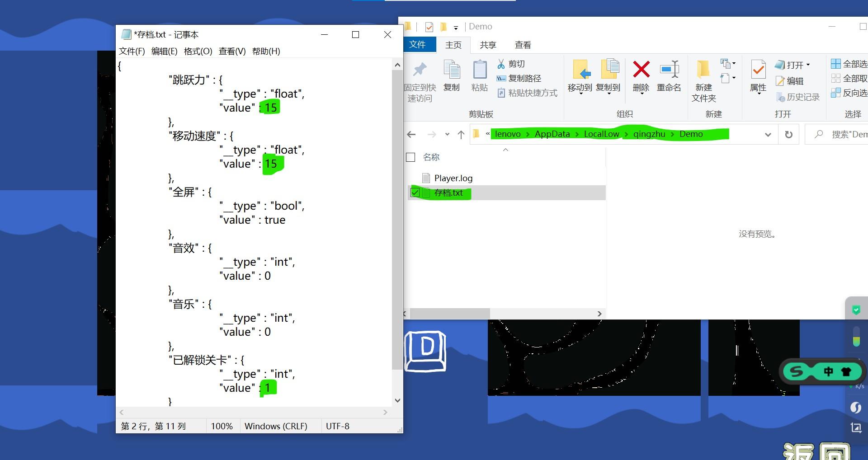
Task: Click the Copy (复制) ribbon icon
Action: click(451, 70)
